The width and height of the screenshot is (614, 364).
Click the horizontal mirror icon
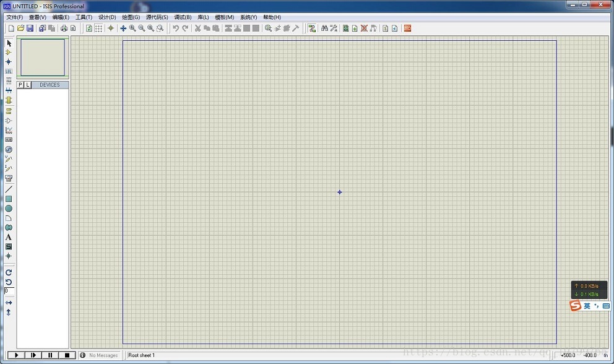pos(9,303)
